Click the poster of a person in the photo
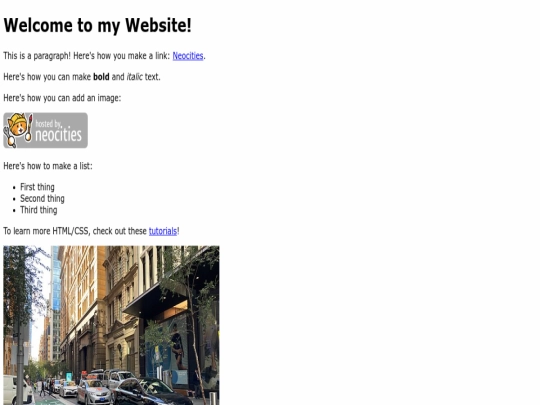This screenshot has height=405, width=540. (177, 346)
